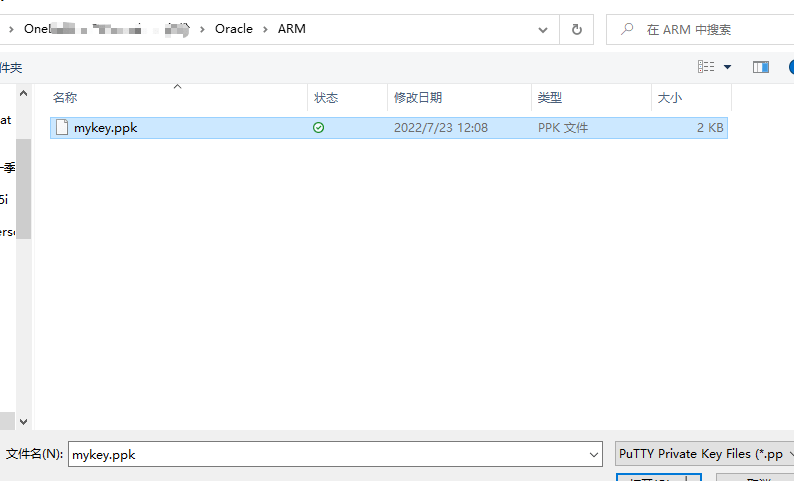This screenshot has height=481, width=794.
Task: Click the ARM breadcrumb segment
Action: click(292, 29)
